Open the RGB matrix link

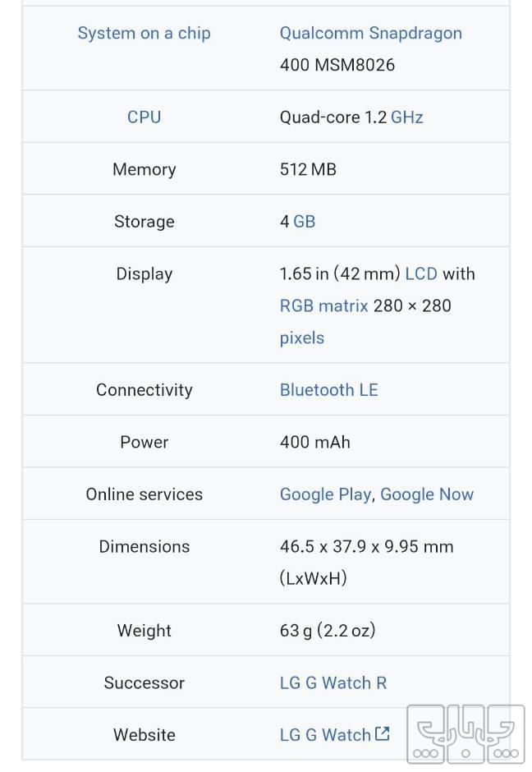(x=323, y=306)
